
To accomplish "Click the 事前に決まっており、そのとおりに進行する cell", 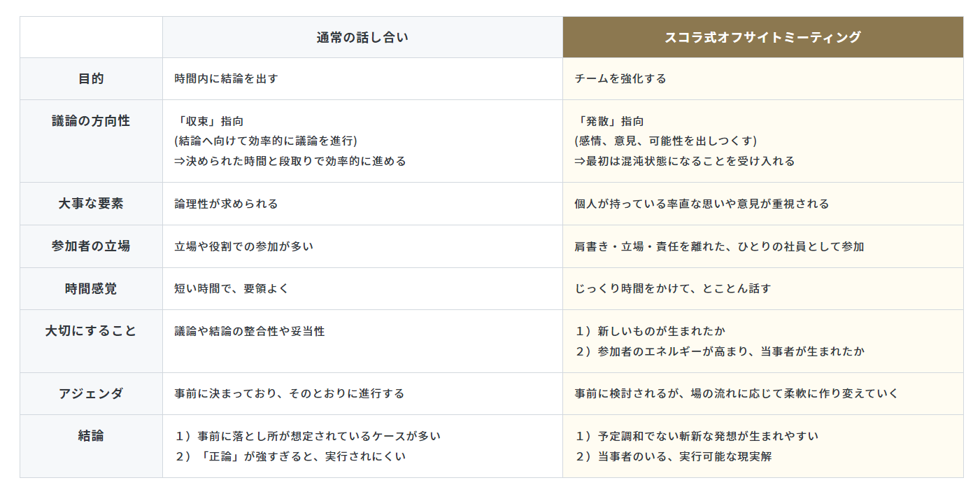I will [290, 393].
